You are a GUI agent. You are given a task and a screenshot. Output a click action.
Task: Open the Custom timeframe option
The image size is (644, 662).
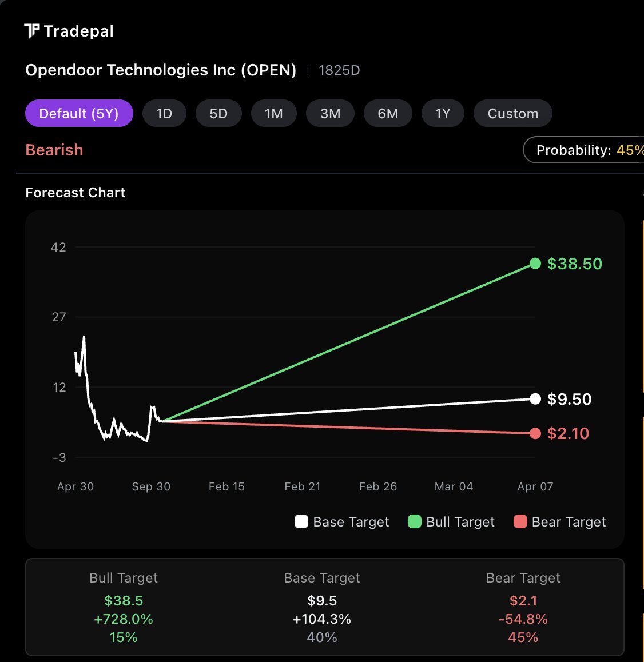pos(512,113)
